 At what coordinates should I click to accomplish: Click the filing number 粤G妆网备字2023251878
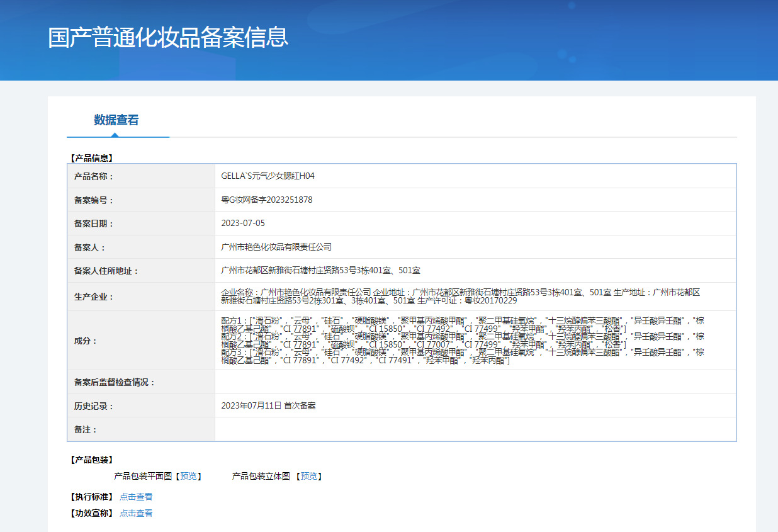pos(266,200)
